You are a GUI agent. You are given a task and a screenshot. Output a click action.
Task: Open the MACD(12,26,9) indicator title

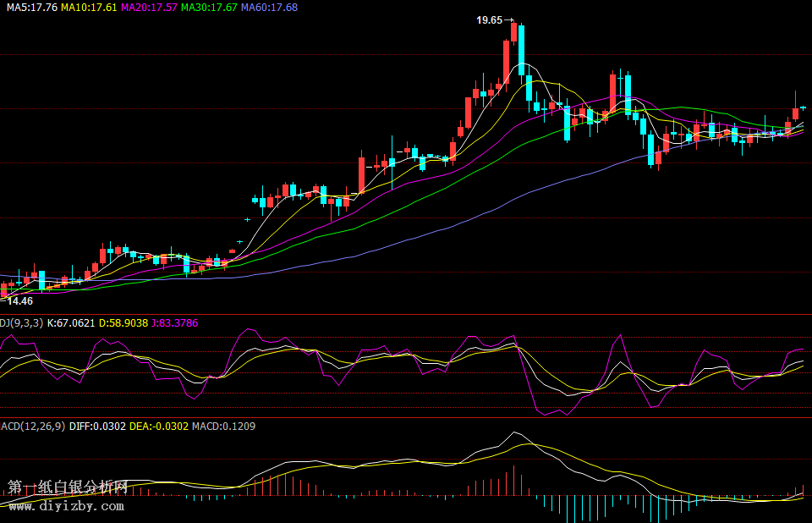pyautogui.click(x=32, y=426)
